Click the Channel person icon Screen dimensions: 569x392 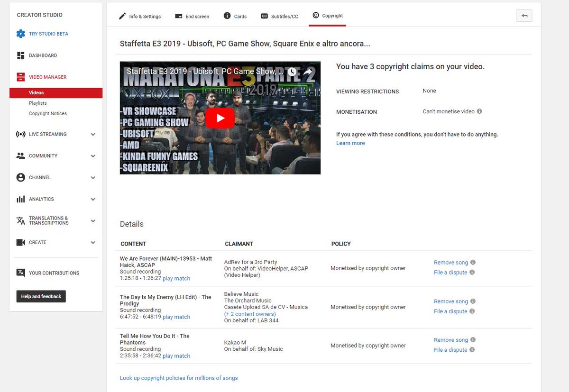[20, 177]
